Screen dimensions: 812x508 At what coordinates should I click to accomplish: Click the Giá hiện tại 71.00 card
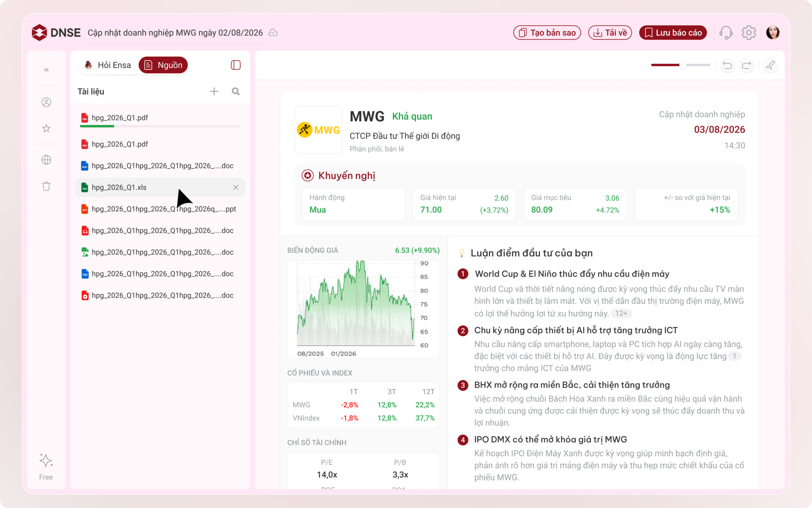(x=464, y=204)
